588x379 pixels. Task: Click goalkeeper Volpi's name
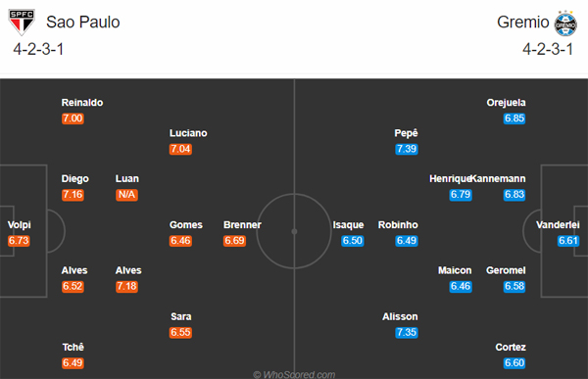(20, 225)
